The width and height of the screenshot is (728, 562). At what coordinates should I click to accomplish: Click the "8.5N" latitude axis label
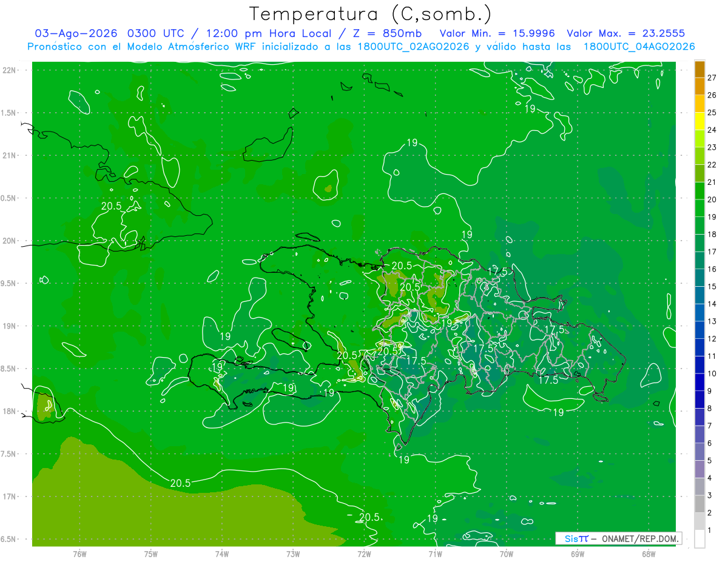tap(8, 369)
